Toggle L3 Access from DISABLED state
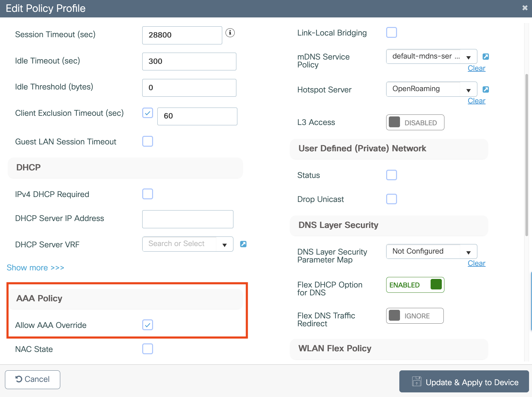Viewport: 532px width, 397px height. pyautogui.click(x=415, y=122)
